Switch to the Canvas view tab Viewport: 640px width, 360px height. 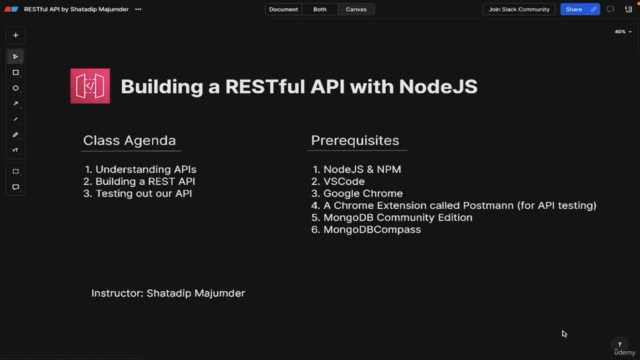356,9
